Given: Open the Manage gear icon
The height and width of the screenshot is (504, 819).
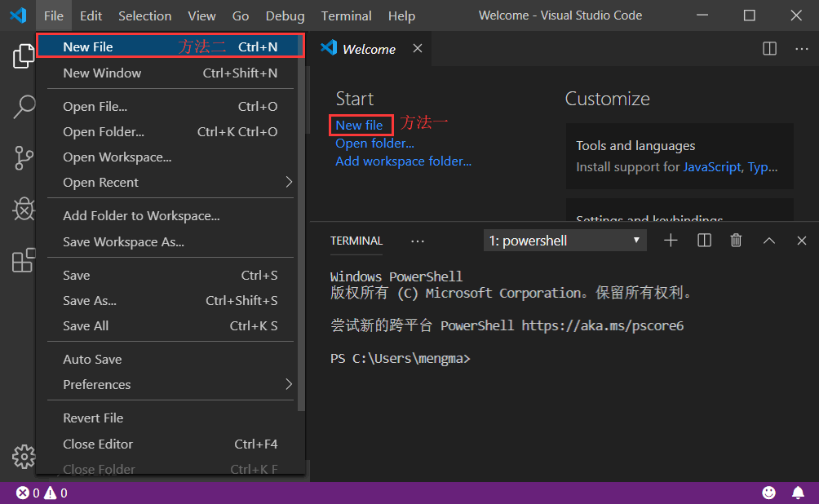Looking at the screenshot, I should pyautogui.click(x=24, y=457).
